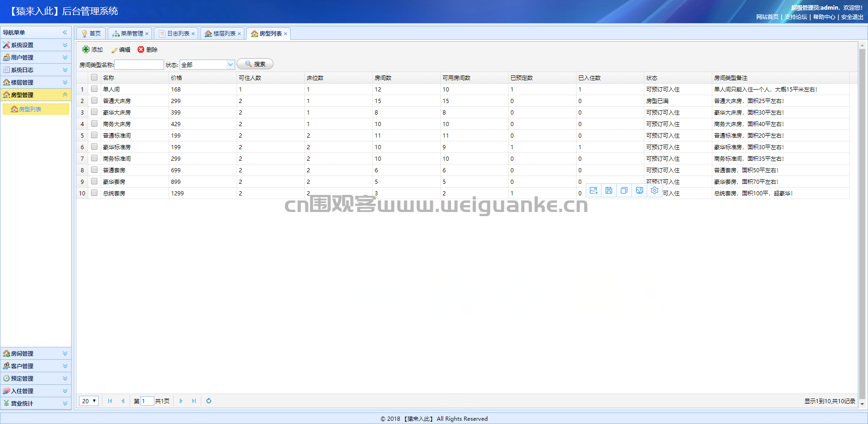The width and height of the screenshot is (868, 424).
Task: Close the 楼层列表 tab
Action: 239,34
